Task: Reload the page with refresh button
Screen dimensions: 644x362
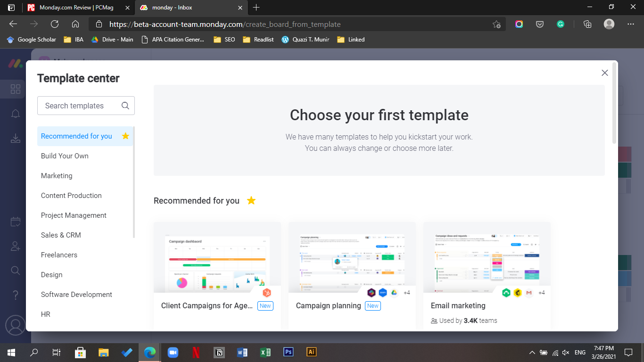Action: click(x=55, y=24)
